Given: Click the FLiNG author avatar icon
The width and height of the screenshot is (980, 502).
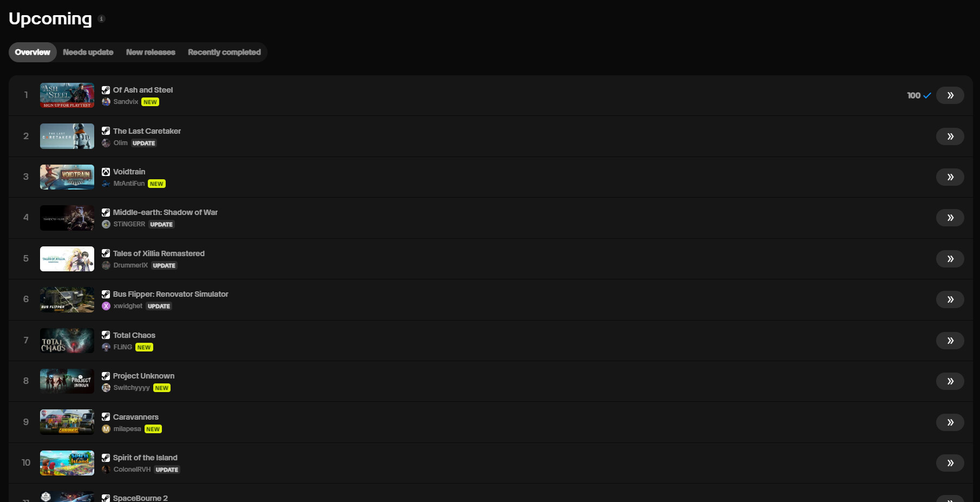Looking at the screenshot, I should tap(106, 347).
